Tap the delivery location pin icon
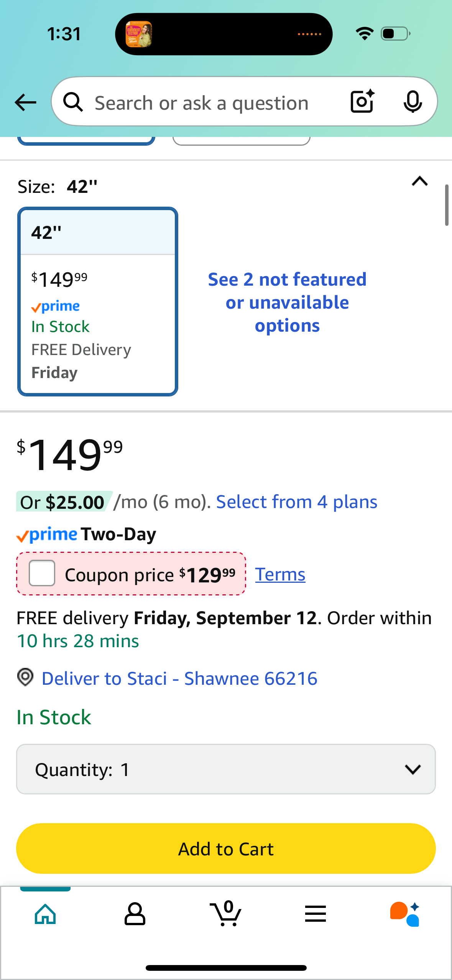Viewport: 452px width, 980px height. [x=25, y=677]
